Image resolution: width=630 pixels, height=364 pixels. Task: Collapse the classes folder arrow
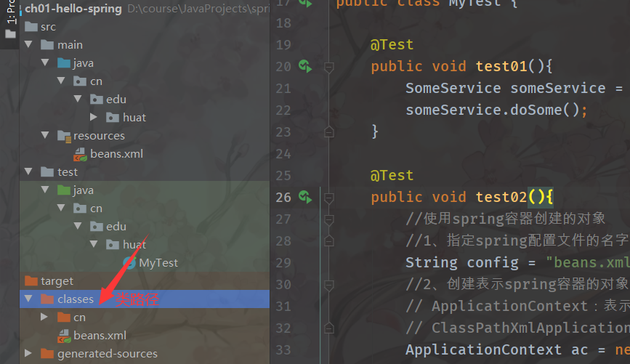click(28, 299)
